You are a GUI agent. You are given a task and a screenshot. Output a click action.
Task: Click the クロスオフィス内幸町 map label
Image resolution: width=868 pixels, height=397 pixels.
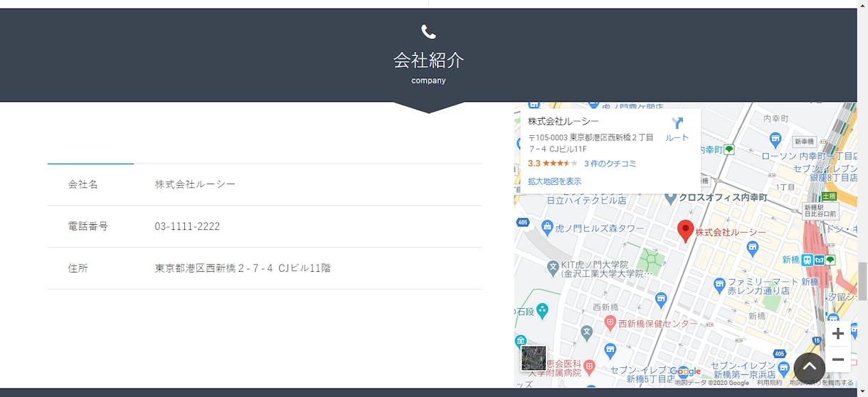(x=724, y=197)
